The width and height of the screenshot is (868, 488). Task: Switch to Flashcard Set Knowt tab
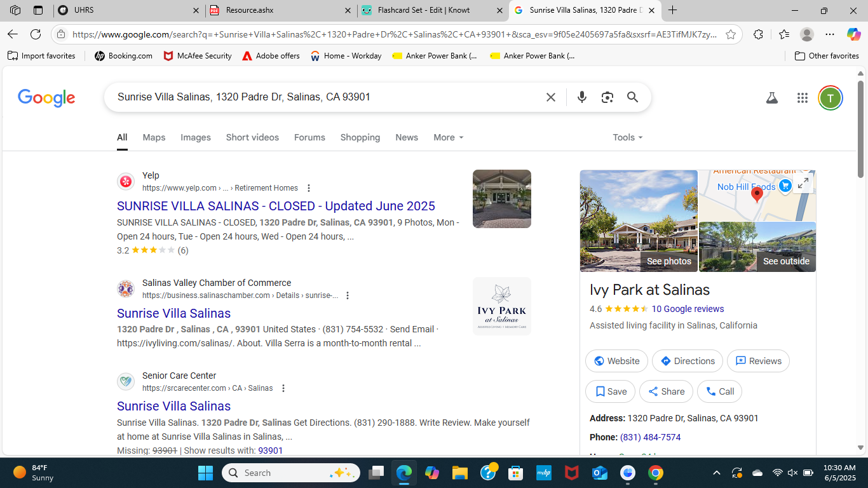pos(433,10)
